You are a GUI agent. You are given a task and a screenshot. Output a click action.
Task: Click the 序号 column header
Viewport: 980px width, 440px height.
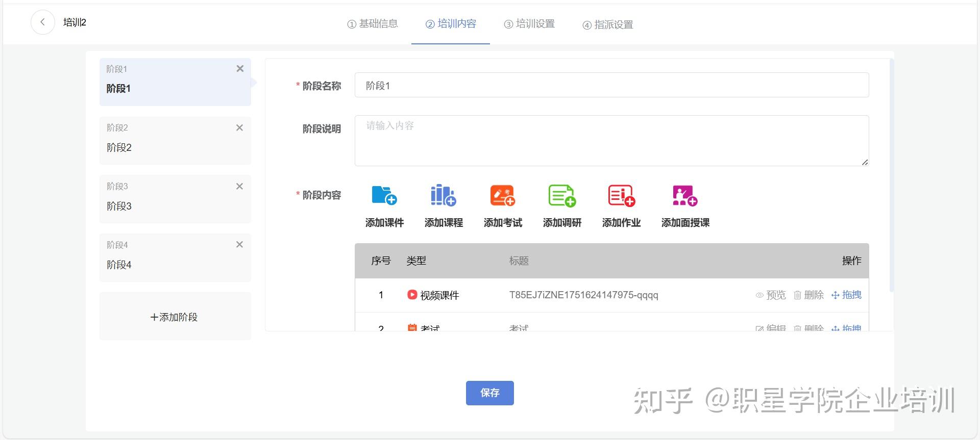(x=381, y=261)
